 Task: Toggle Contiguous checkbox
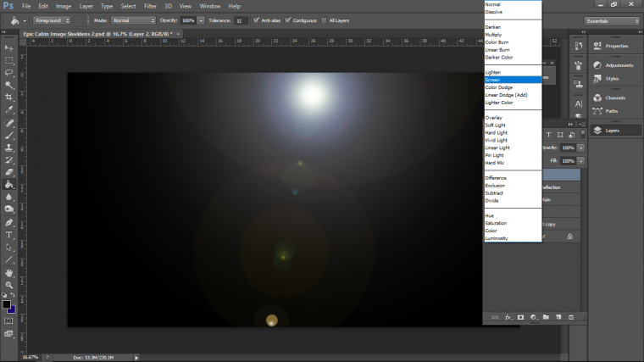tap(288, 20)
